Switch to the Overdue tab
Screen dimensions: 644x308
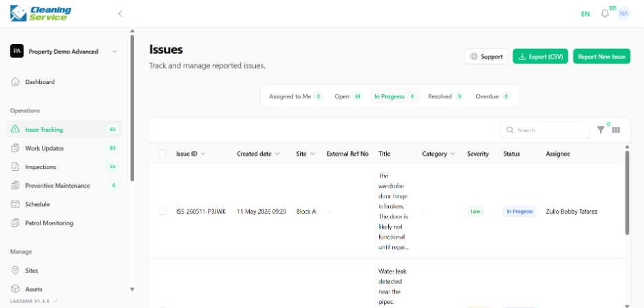[493, 96]
